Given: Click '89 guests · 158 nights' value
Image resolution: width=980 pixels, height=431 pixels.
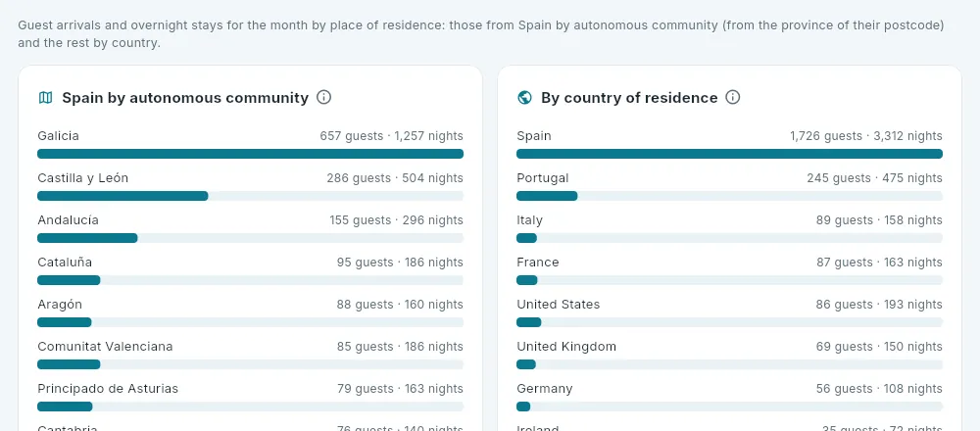Looking at the screenshot, I should coord(879,219).
